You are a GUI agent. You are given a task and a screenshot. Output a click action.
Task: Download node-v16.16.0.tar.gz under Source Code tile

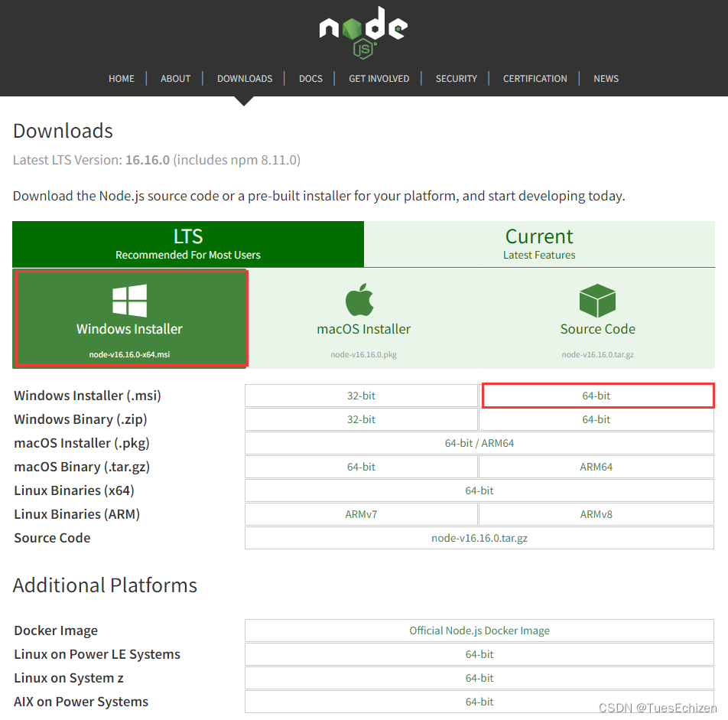pos(597,354)
